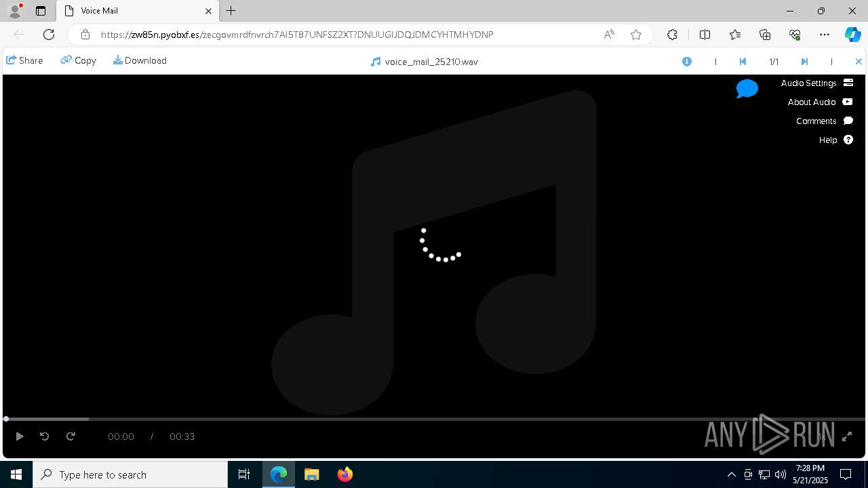This screenshot has width=868, height=488.
Task: Click the audio progress bar
Action: [x=434, y=419]
